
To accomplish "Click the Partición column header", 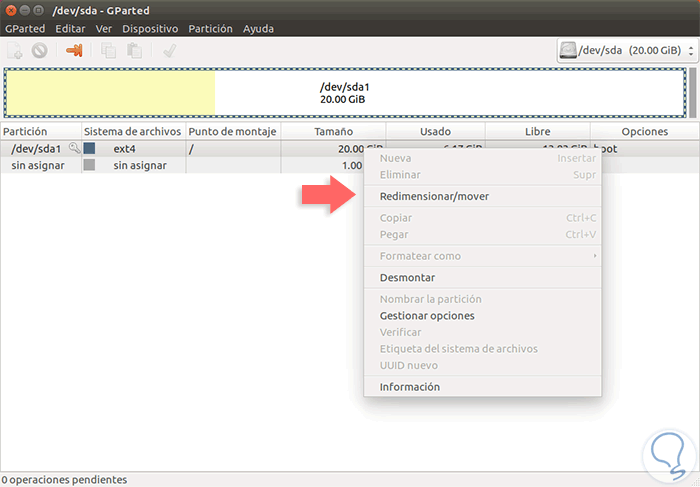I will 41,132.
